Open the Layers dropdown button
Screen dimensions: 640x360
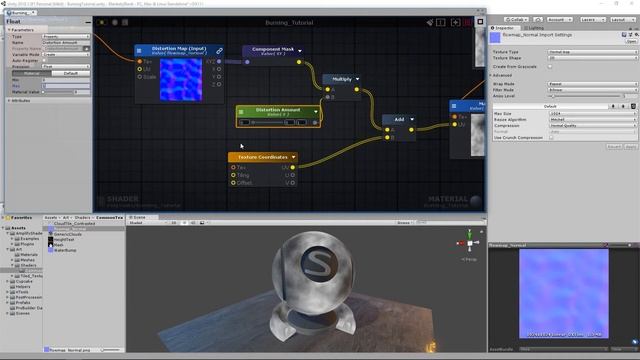[x=593, y=20]
